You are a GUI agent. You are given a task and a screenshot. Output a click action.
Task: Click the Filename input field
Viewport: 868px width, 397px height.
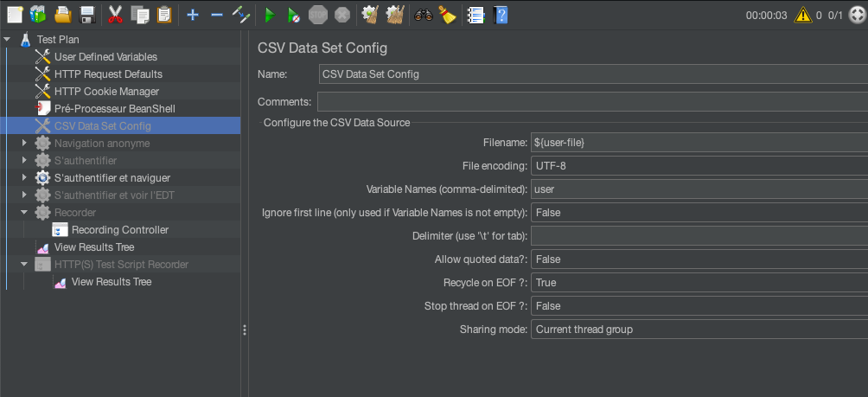click(x=699, y=143)
